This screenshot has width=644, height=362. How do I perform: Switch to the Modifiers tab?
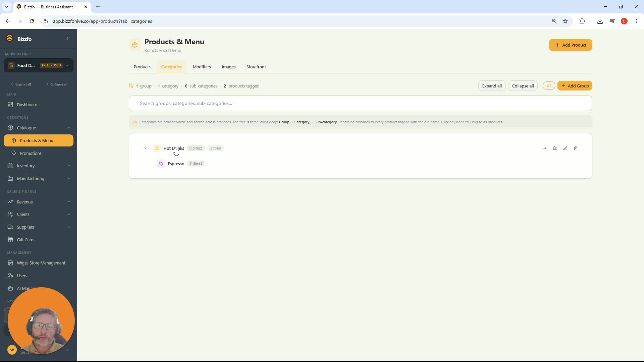(x=202, y=67)
